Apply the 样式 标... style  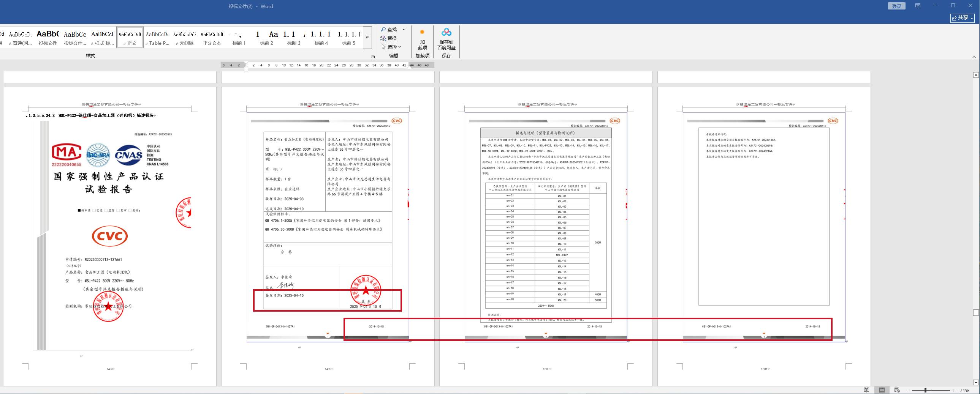(x=103, y=37)
